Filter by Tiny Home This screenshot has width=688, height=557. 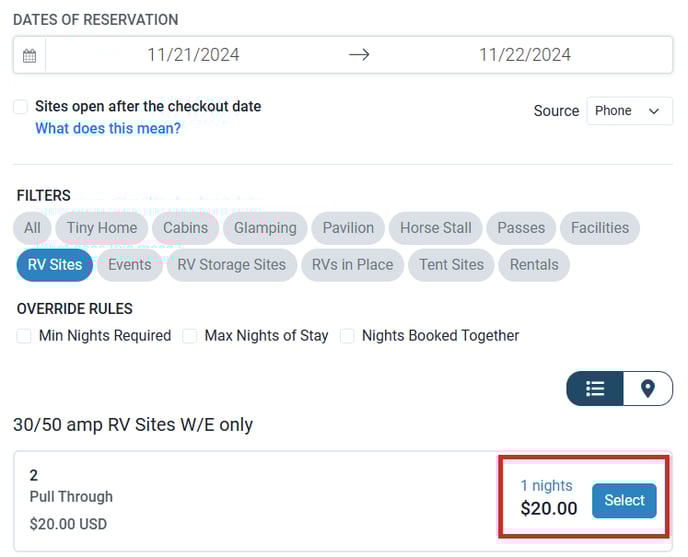[x=102, y=228]
